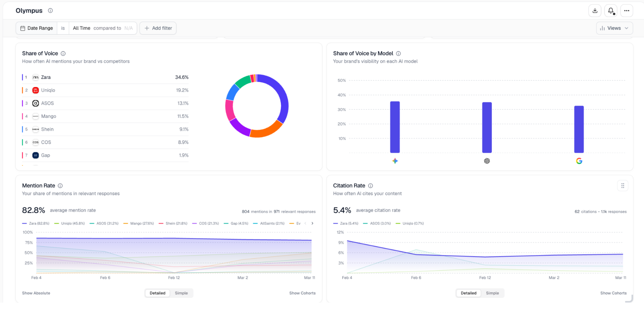Toggle Mango (27.6%) series in Mention Rate legend
The height and width of the screenshot is (324, 644).
pyautogui.click(x=139, y=224)
